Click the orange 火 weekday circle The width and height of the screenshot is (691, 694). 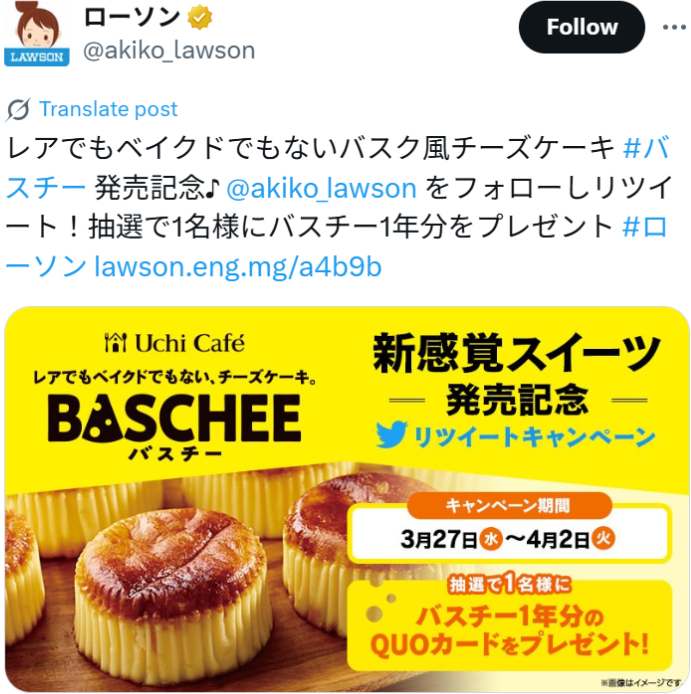coord(603,539)
